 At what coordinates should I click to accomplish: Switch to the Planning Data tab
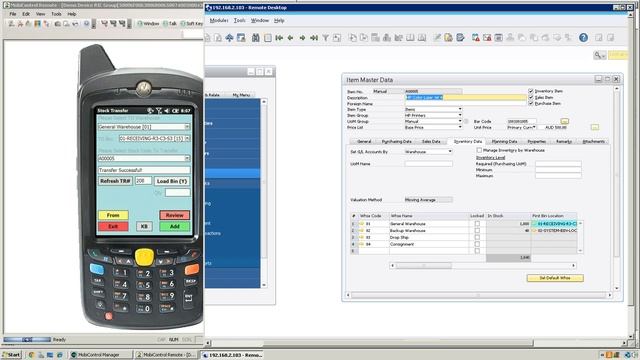pyautogui.click(x=504, y=141)
